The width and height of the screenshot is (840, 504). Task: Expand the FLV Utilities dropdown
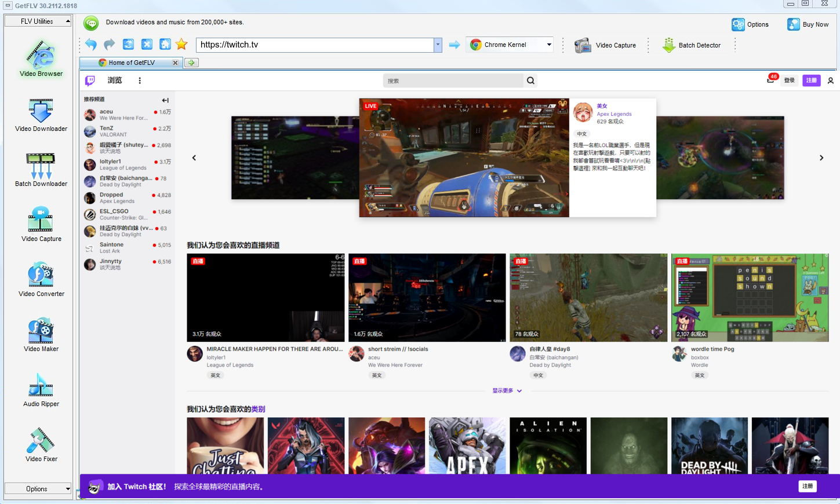(38, 21)
